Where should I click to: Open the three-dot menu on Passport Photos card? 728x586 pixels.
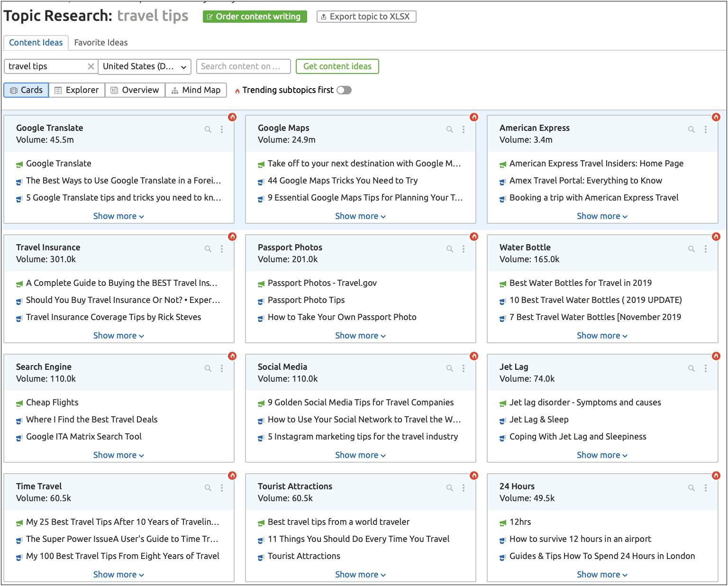[x=464, y=248]
